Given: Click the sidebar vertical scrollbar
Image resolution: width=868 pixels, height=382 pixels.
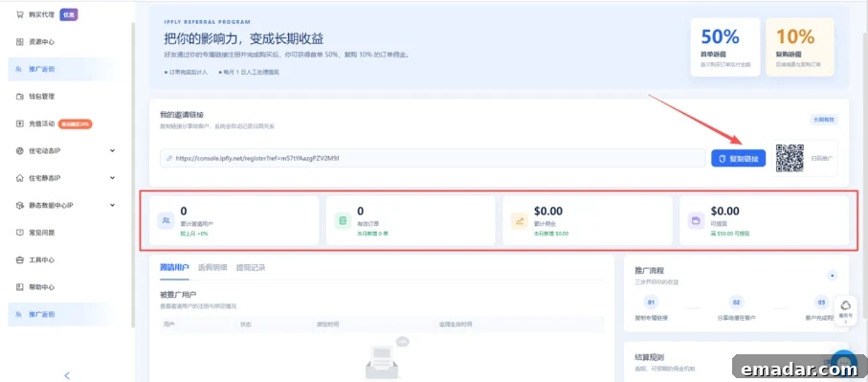Looking at the screenshot, I should pyautogui.click(x=133, y=174).
